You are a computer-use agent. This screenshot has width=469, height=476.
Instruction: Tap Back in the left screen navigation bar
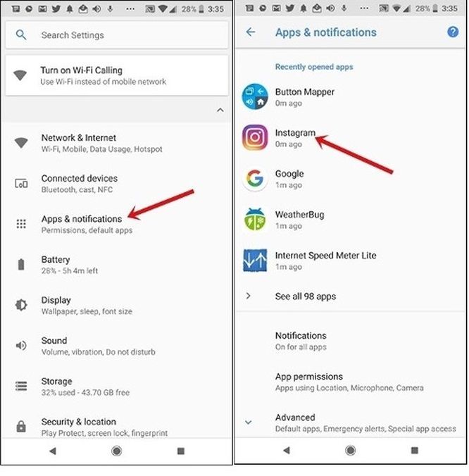tap(53, 451)
